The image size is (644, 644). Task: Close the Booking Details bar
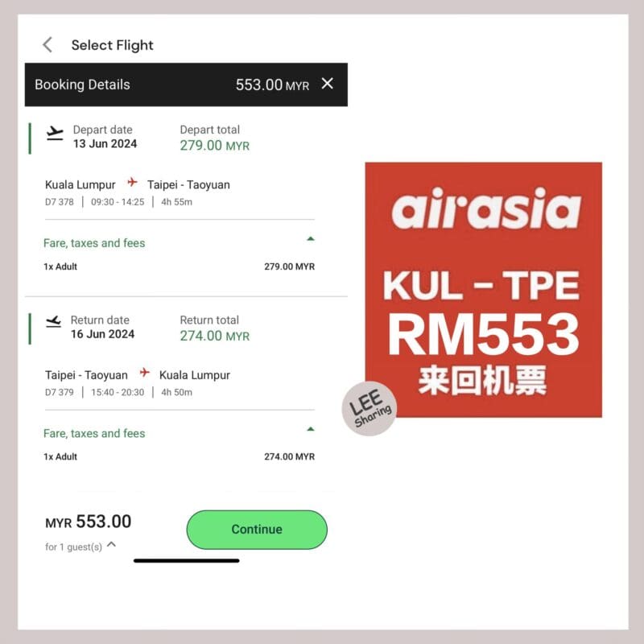(328, 84)
